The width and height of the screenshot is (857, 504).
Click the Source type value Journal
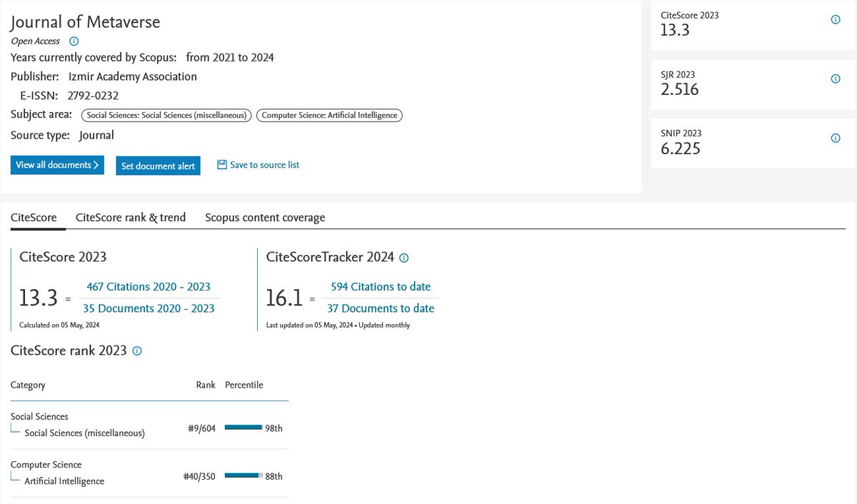(x=96, y=135)
